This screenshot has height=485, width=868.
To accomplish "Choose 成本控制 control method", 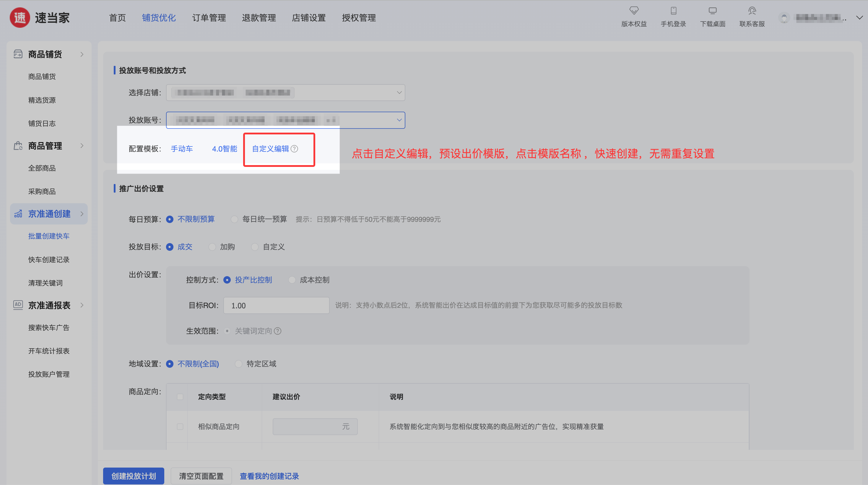I will (x=292, y=280).
